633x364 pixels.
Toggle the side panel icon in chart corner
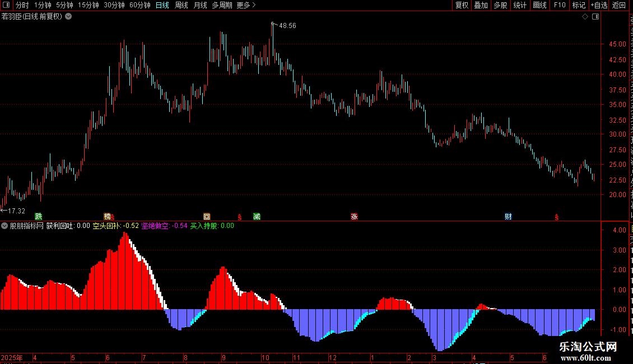tap(595, 17)
